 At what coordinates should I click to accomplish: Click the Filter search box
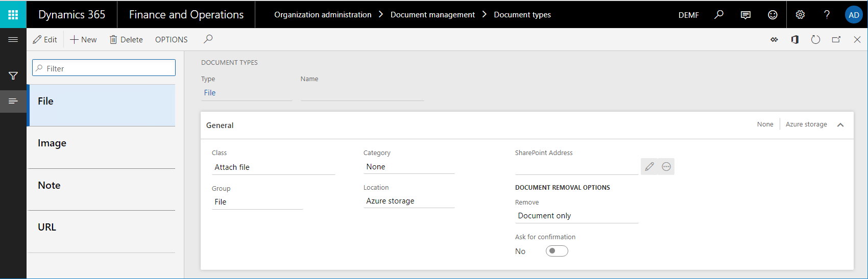click(x=104, y=68)
